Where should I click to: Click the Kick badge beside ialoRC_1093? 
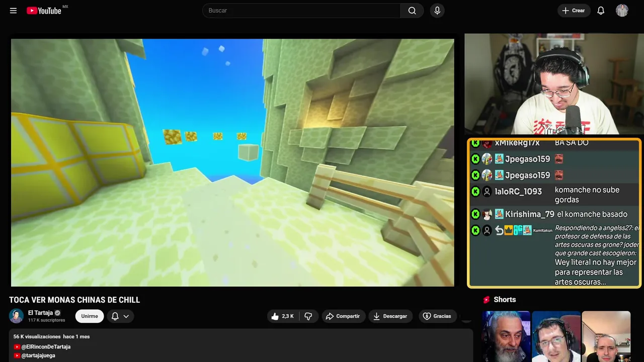coord(475,192)
